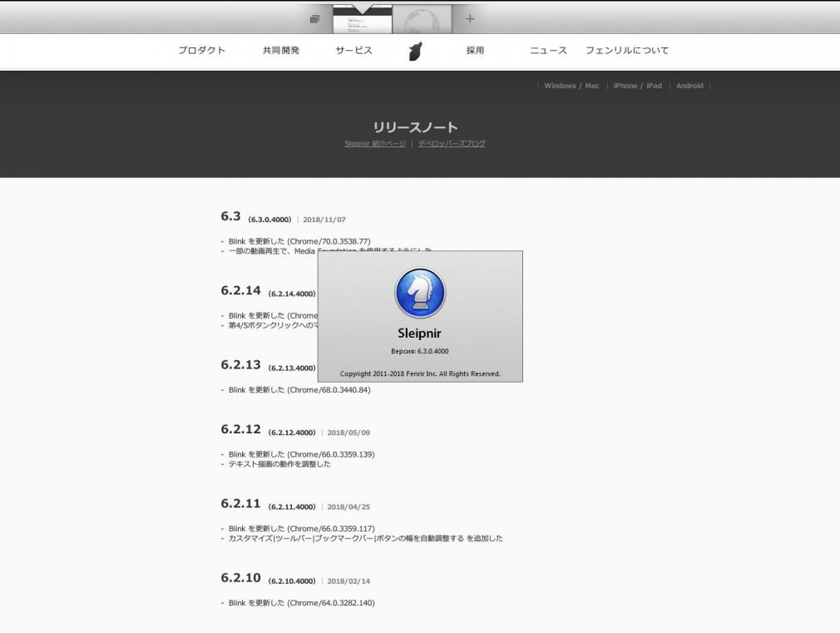
Task: Open the 採用 menu item
Action: 475,51
